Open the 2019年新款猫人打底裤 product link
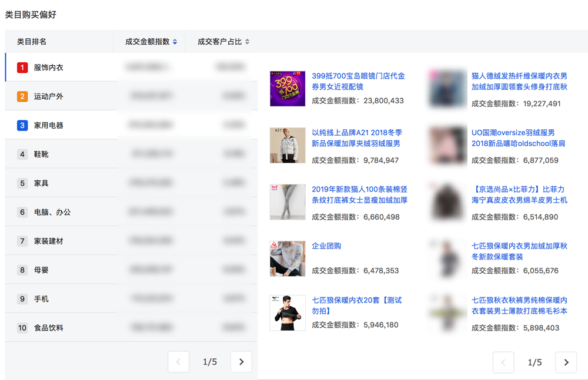The image size is (588, 380). [360, 194]
